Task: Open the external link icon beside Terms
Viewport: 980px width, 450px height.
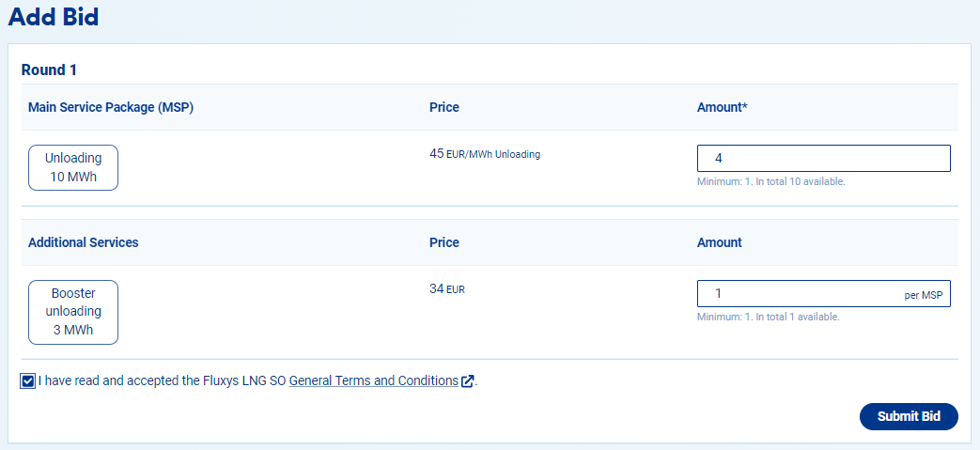Action: (468, 381)
